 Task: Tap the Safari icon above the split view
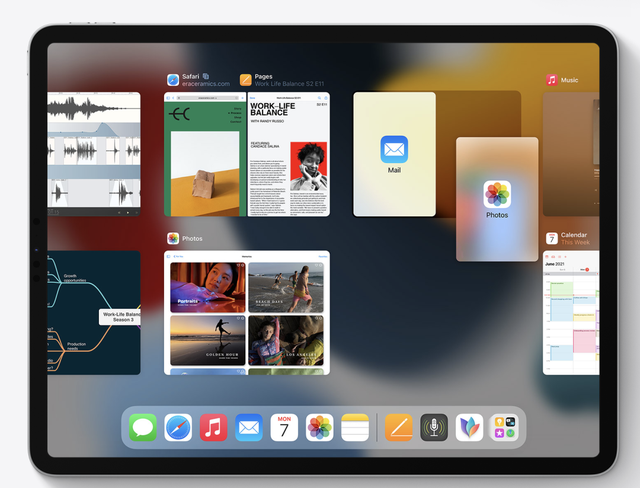tap(173, 80)
